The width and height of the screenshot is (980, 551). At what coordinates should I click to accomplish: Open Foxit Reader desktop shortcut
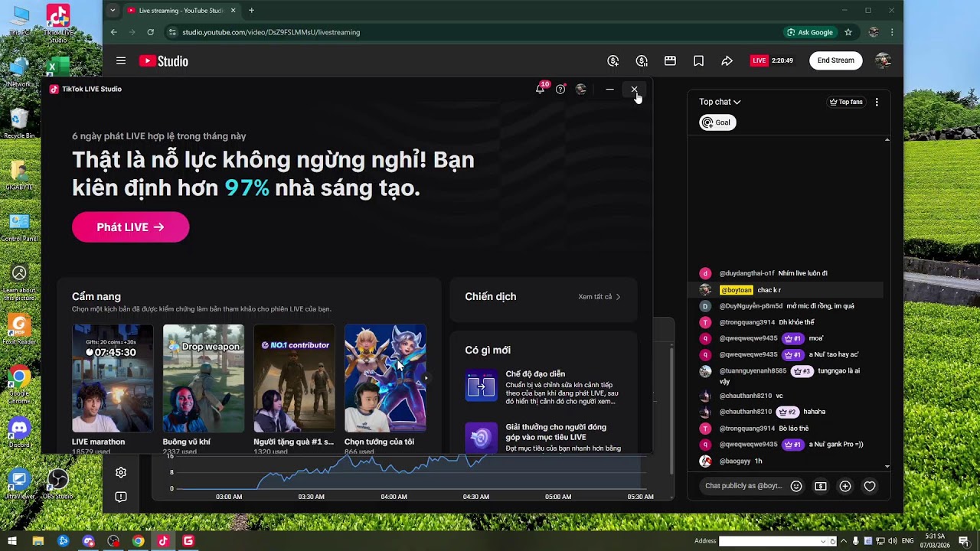[x=19, y=330]
